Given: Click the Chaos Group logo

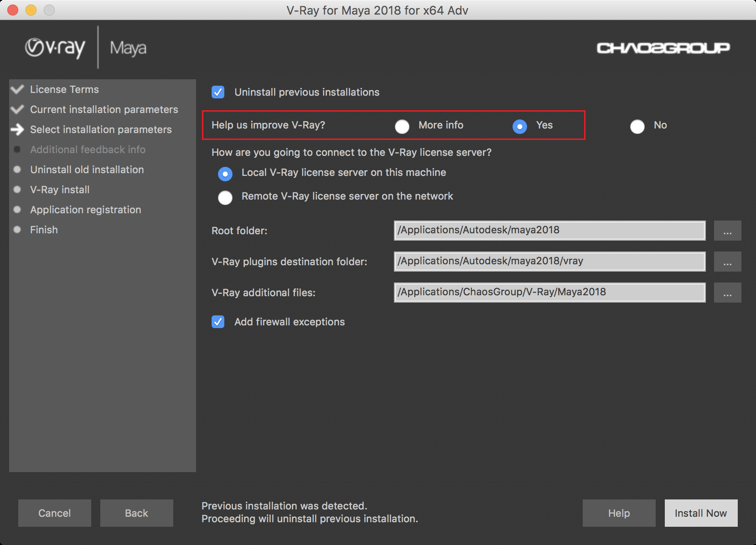Looking at the screenshot, I should tap(663, 48).
